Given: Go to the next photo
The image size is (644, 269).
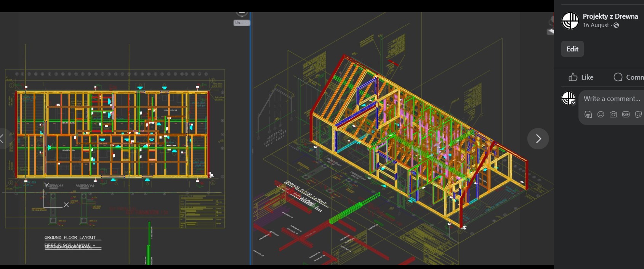Looking at the screenshot, I should pyautogui.click(x=538, y=139).
